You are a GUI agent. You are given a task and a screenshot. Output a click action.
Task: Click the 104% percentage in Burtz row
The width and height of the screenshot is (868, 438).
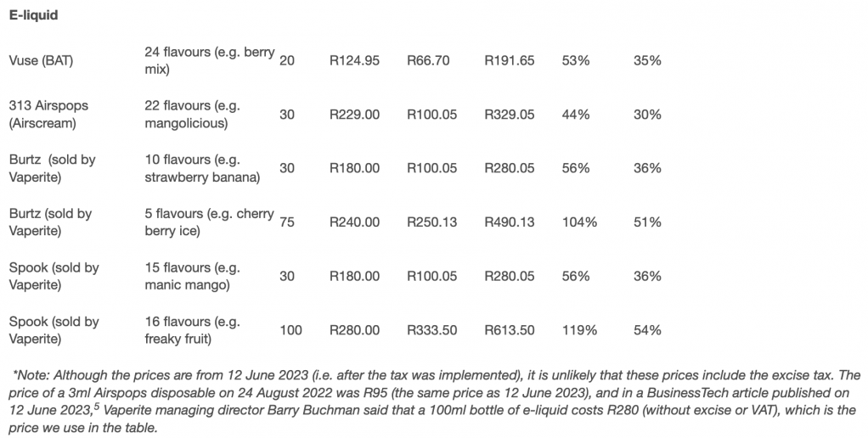579,222
